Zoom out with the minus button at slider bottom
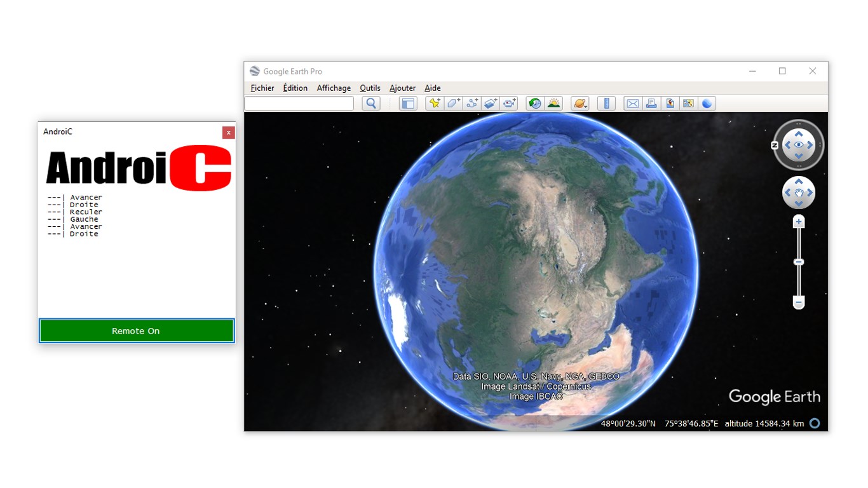Image resolution: width=868 pixels, height=488 pixels. coord(799,302)
